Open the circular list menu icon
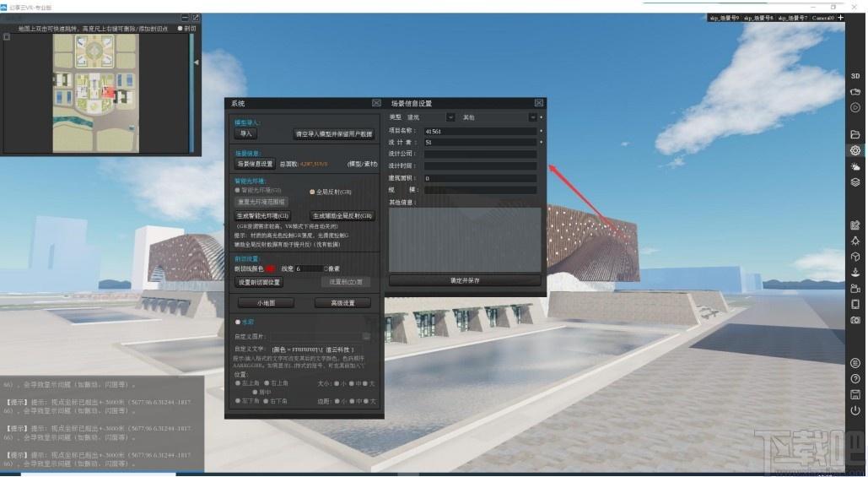This screenshot has height=477, width=868. pos(855,363)
